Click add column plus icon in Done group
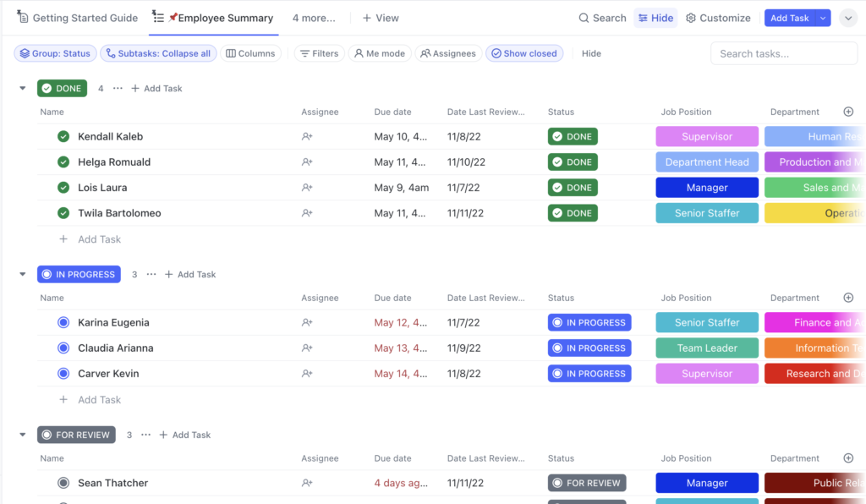The image size is (866, 504). coord(848,112)
